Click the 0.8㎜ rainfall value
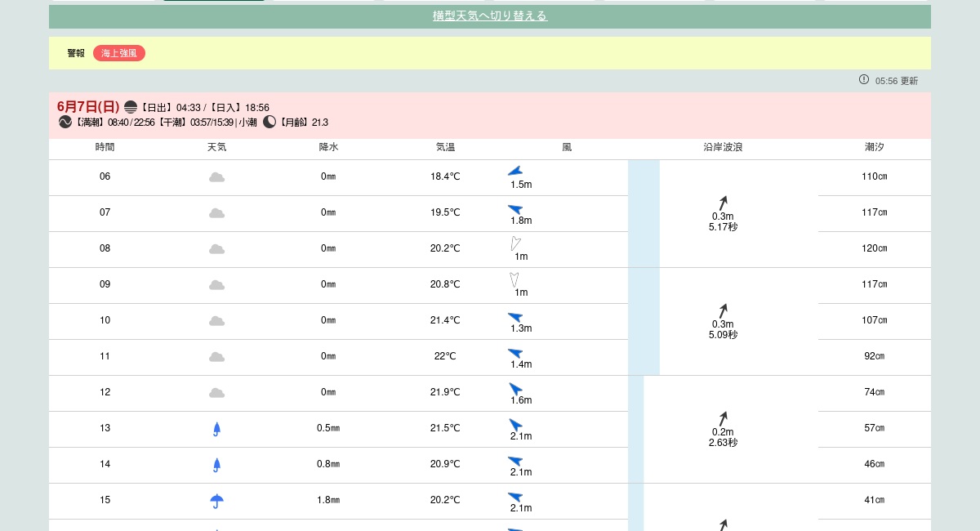The image size is (980, 531). [328, 465]
